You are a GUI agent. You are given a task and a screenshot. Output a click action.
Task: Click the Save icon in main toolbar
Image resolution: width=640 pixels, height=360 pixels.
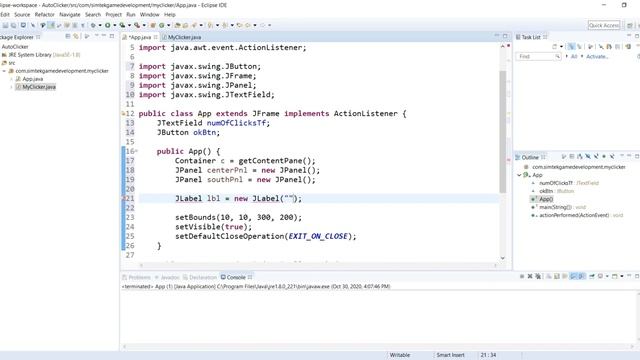click(x=5, y=25)
